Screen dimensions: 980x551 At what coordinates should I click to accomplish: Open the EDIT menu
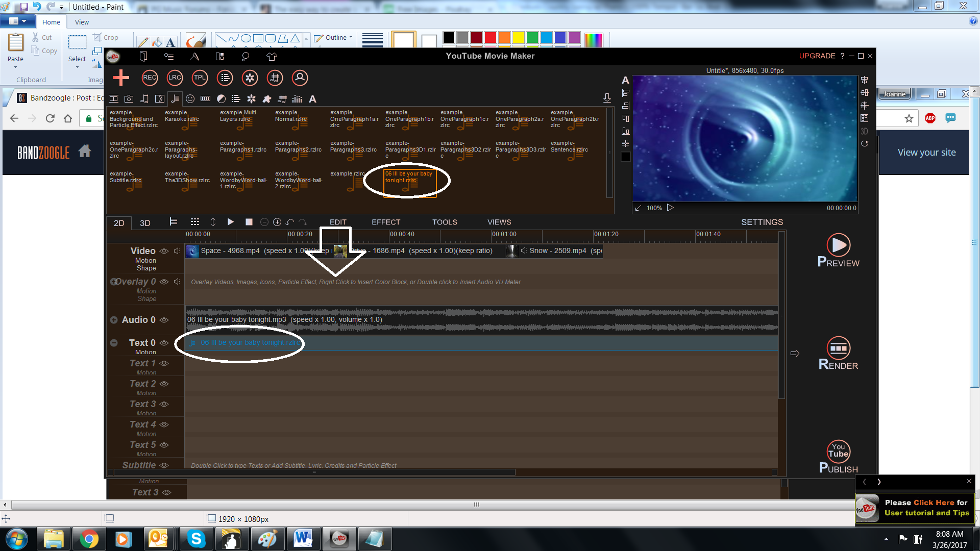click(338, 222)
